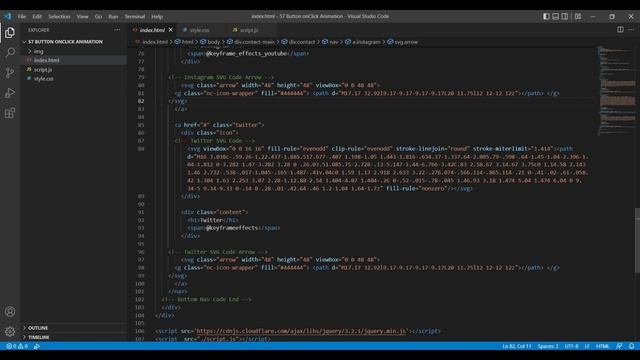Open the File menu

[22, 16]
